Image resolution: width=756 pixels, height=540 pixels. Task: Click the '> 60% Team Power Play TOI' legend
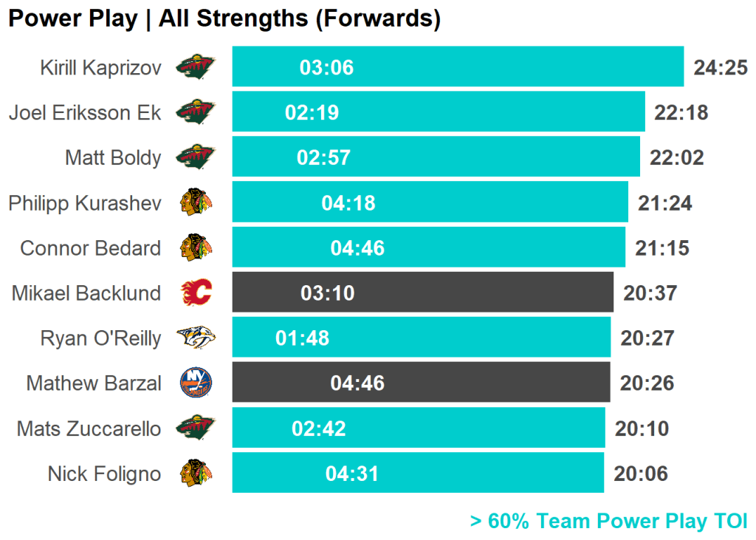pos(608,521)
